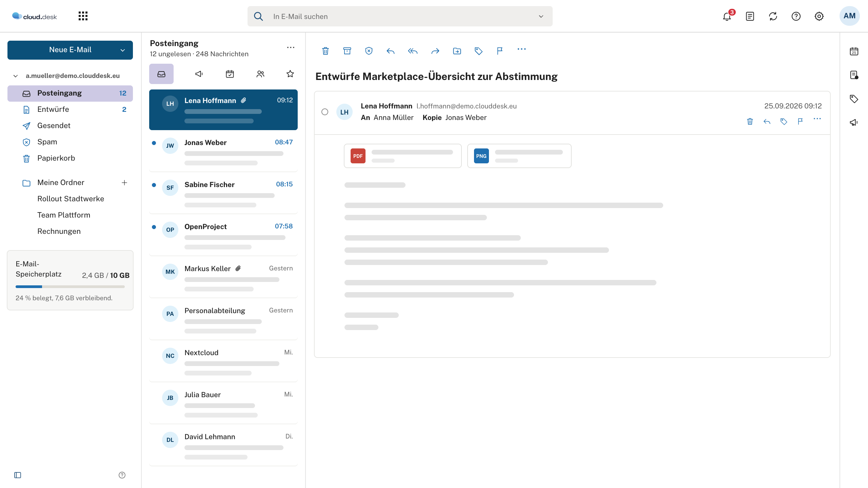Viewport: 868px width, 488px height.
Task: Open email from Markus Keller
Action: click(x=223, y=278)
